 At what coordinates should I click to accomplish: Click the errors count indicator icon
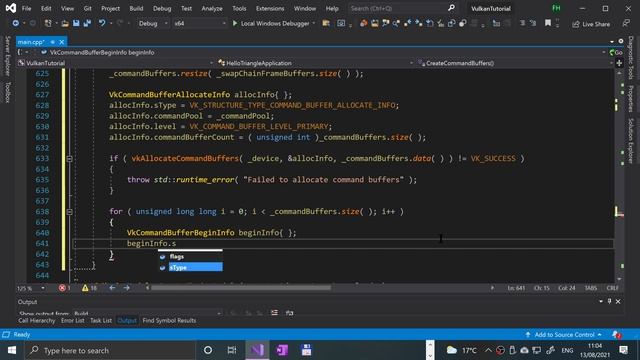62,288
